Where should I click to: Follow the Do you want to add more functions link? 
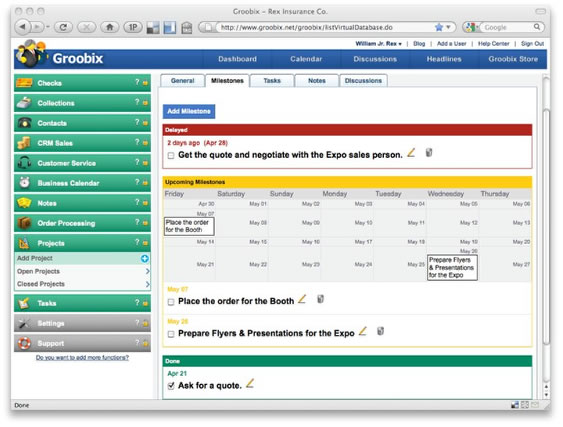point(82,358)
